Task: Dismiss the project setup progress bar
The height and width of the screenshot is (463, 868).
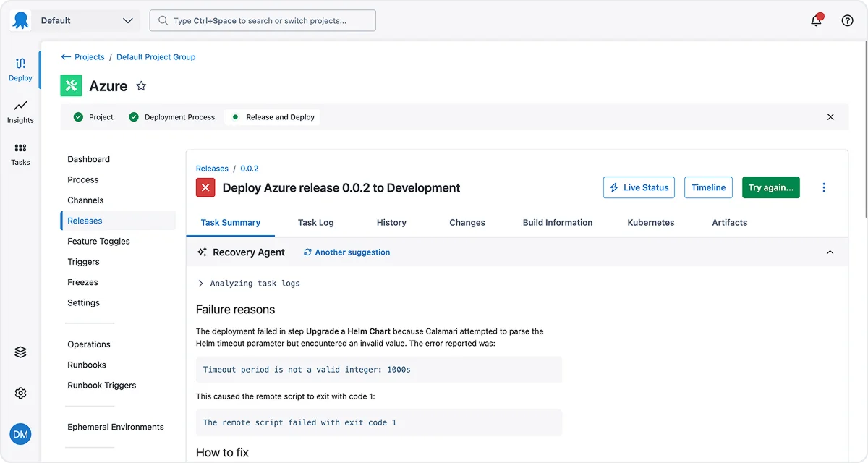Action: [830, 117]
